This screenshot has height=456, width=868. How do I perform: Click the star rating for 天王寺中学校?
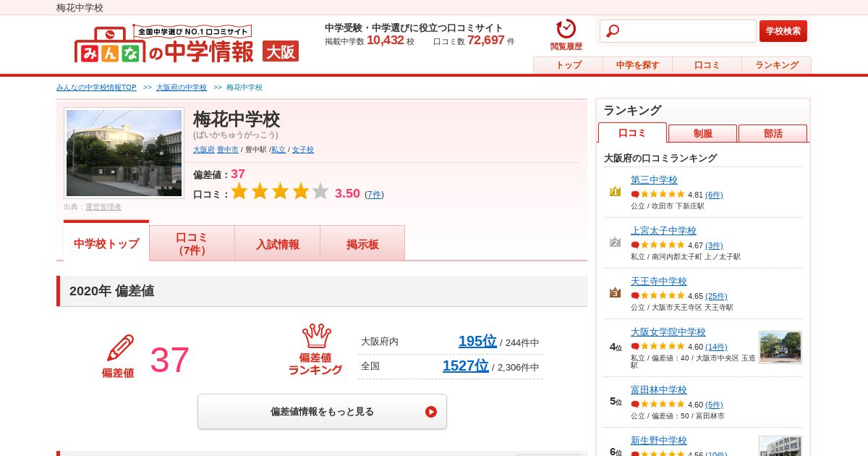point(662,295)
